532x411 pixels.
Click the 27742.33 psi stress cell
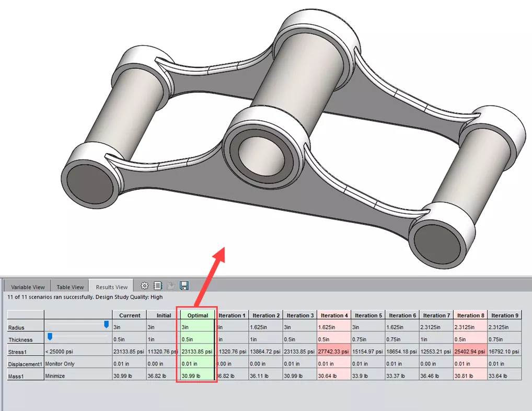tap(334, 352)
